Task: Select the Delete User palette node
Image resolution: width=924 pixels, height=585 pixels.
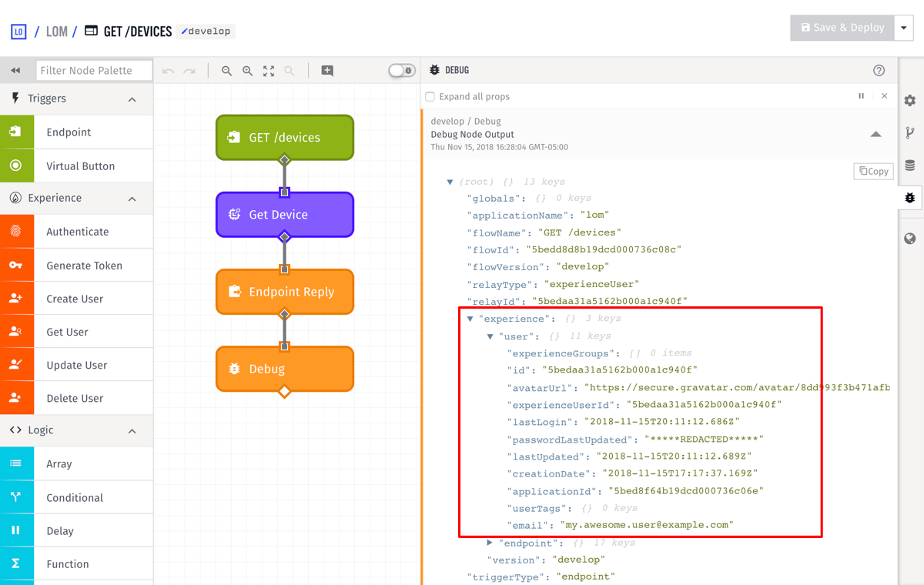Action: click(x=76, y=398)
